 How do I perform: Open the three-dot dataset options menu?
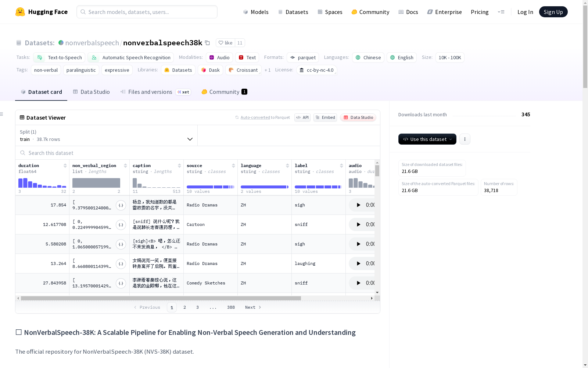point(465,139)
